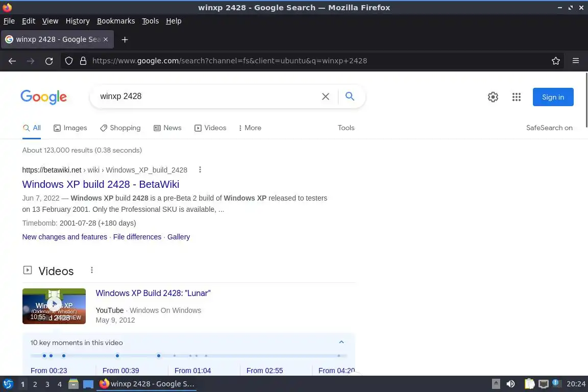Click the clipboard tray icon
The image size is (588, 392).
529,384
